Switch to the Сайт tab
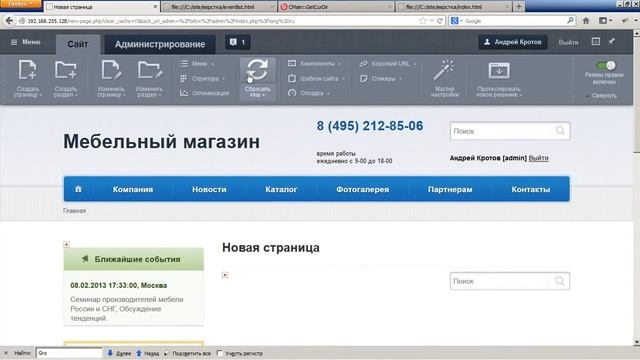 tap(78, 44)
